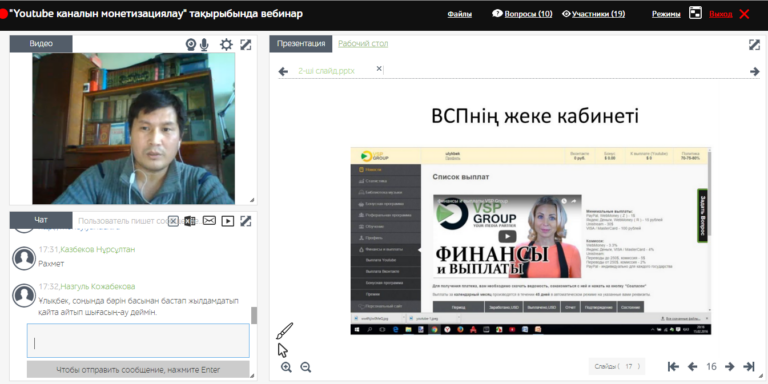
Task: Select the Видео tab
Action: coord(41,44)
